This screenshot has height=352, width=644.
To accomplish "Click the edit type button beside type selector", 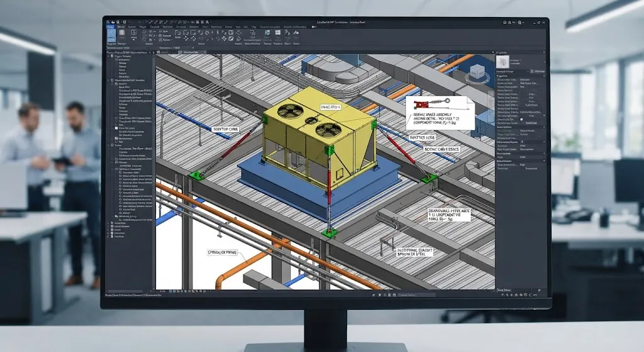I will (538, 71).
